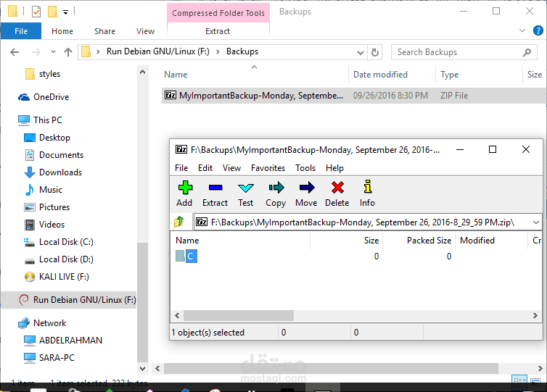
Task: Open the 7-Zip Favorites menu
Action: click(268, 168)
